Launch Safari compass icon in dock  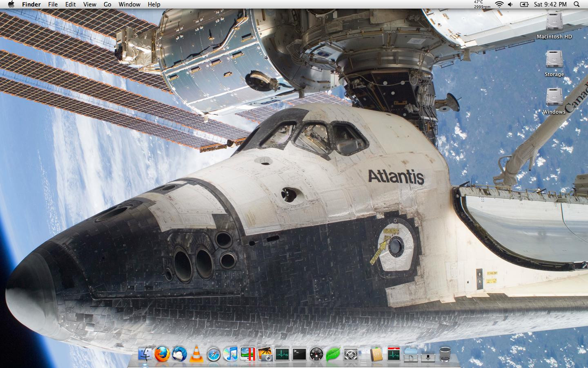point(214,354)
